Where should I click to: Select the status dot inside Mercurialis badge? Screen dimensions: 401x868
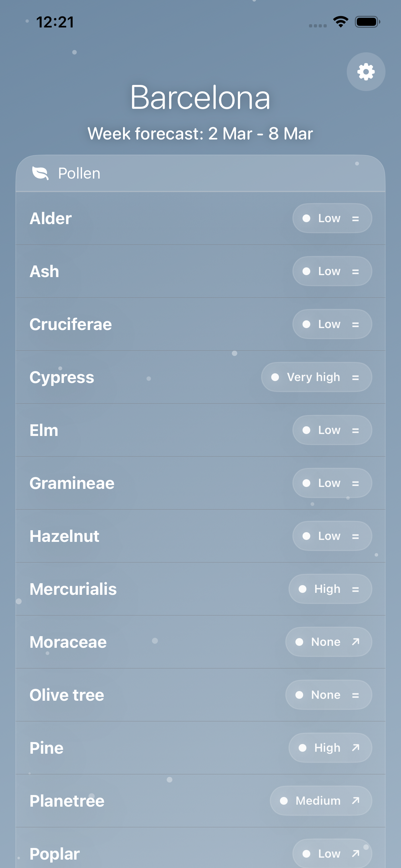(x=303, y=589)
